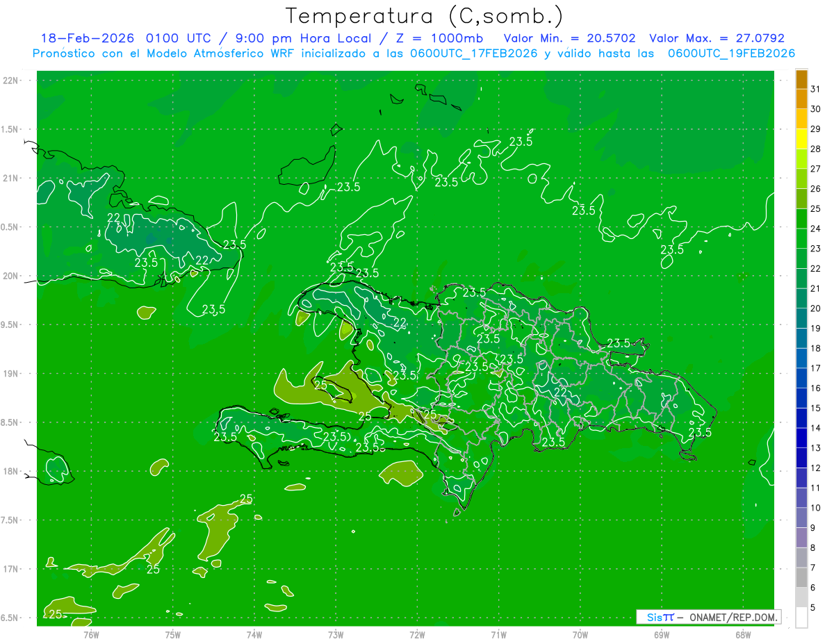
Task: Click the "22N" latitude axis label
Action: tap(10, 81)
